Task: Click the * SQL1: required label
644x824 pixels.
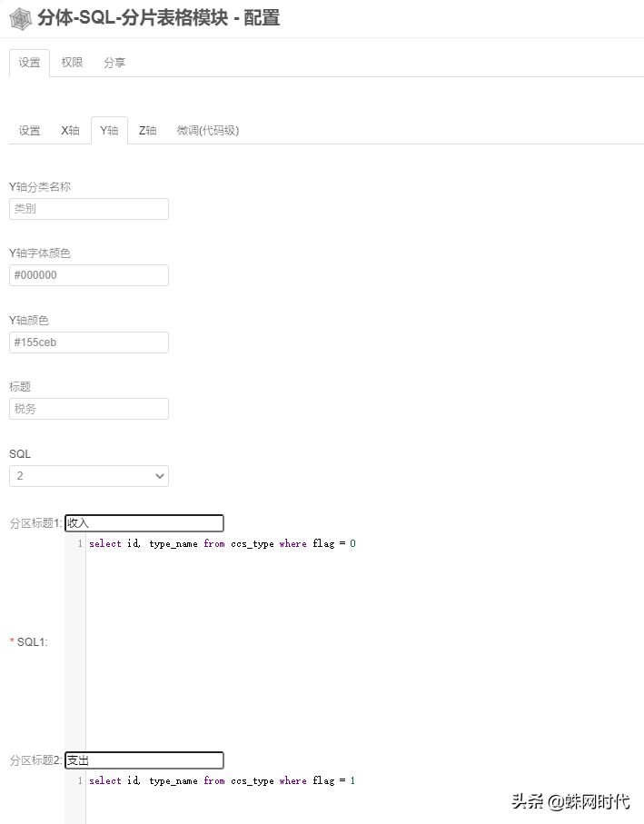Action: [x=29, y=641]
